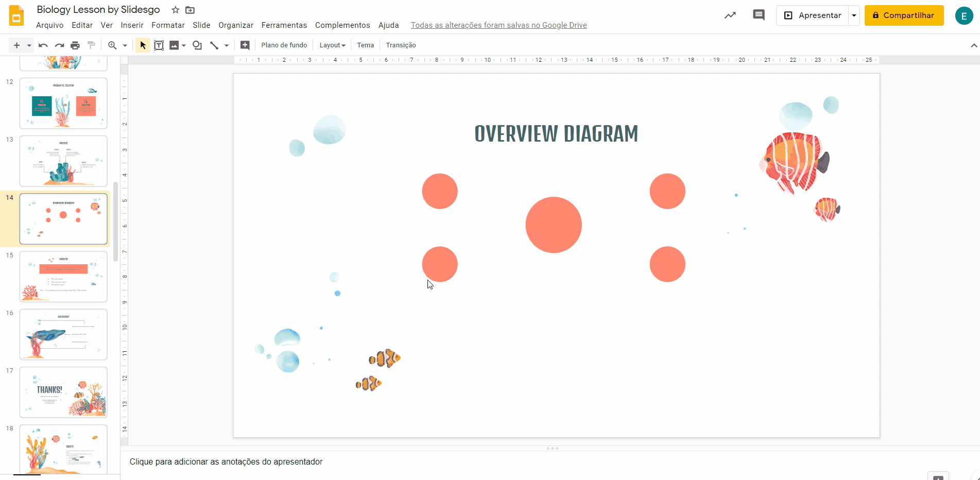Image resolution: width=980 pixels, height=480 pixels.
Task: Open the Arquivo menu
Action: click(50, 25)
